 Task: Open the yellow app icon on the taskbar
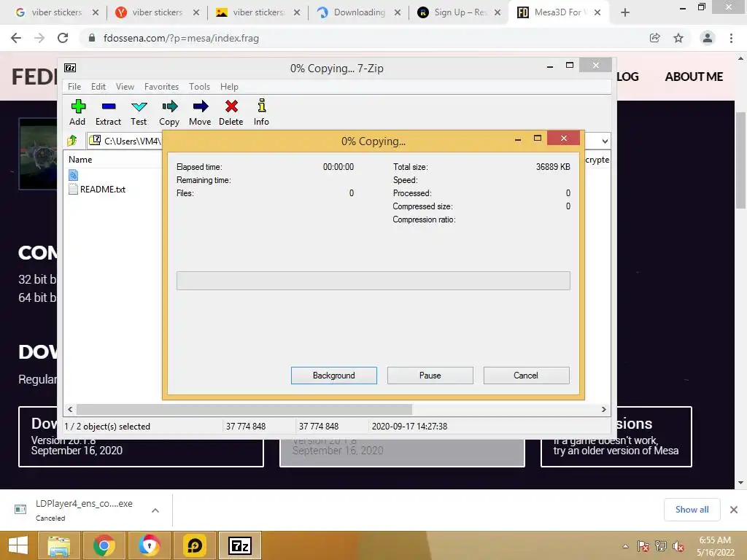click(x=194, y=545)
